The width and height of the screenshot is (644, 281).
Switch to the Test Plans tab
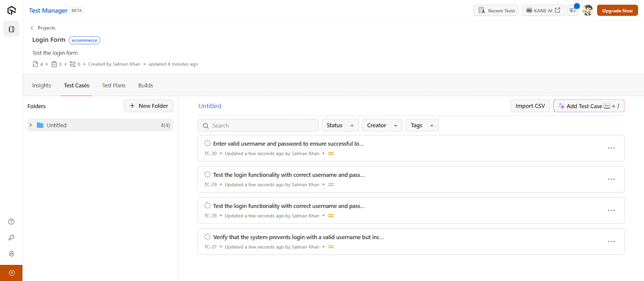(114, 85)
